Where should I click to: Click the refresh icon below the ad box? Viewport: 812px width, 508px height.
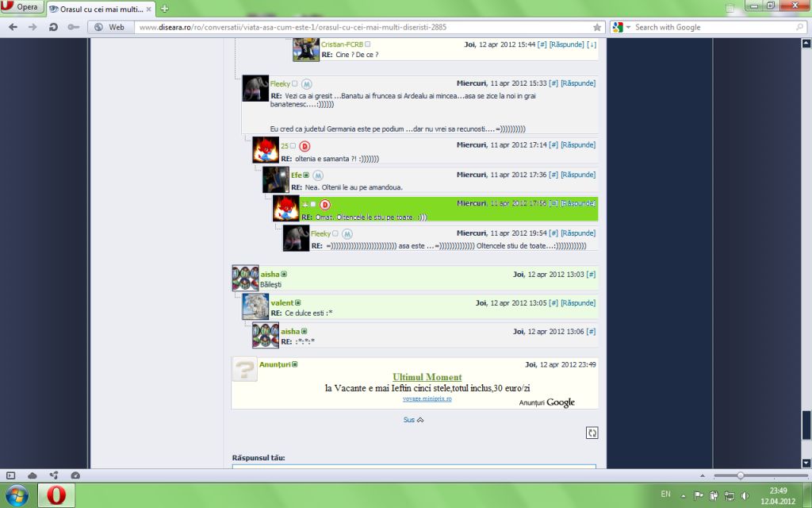[592, 433]
